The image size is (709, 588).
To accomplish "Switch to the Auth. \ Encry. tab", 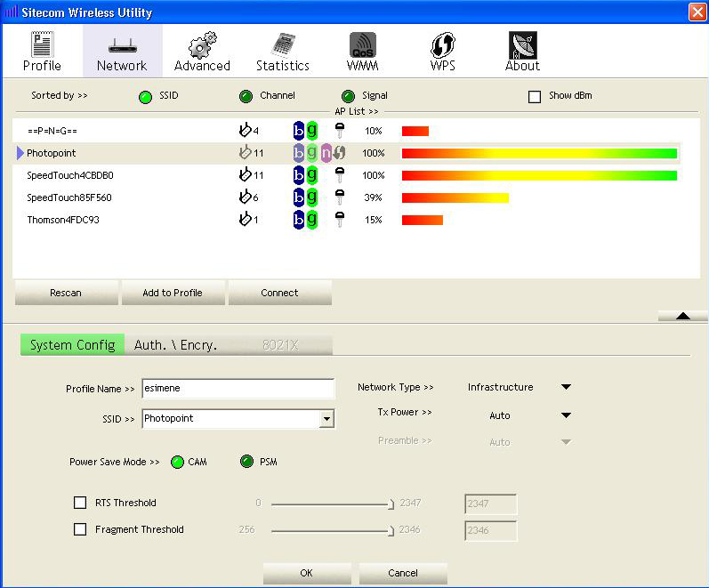I will [x=175, y=345].
